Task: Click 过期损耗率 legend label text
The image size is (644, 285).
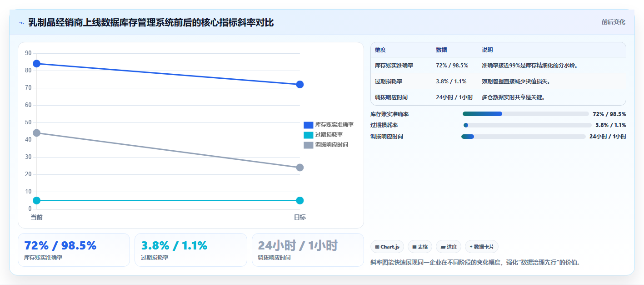Action: click(x=329, y=135)
